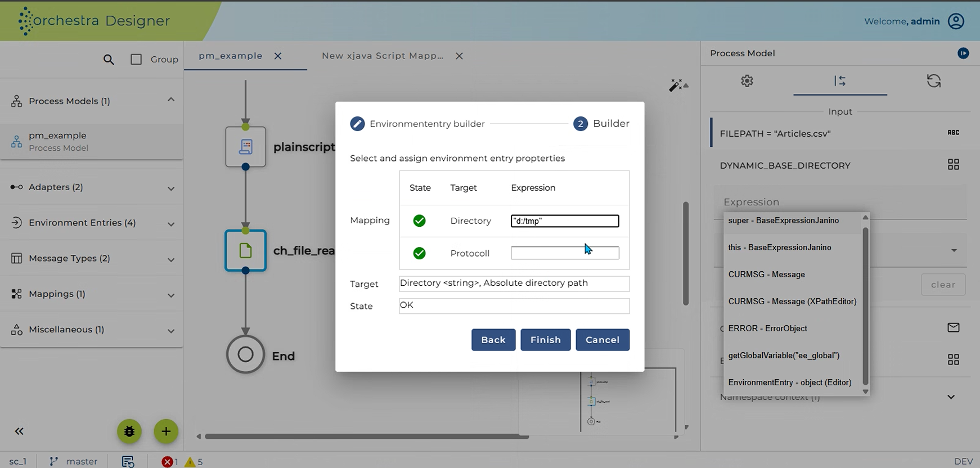
Task: Click the Environmententry builder step icon
Action: pyautogui.click(x=357, y=124)
